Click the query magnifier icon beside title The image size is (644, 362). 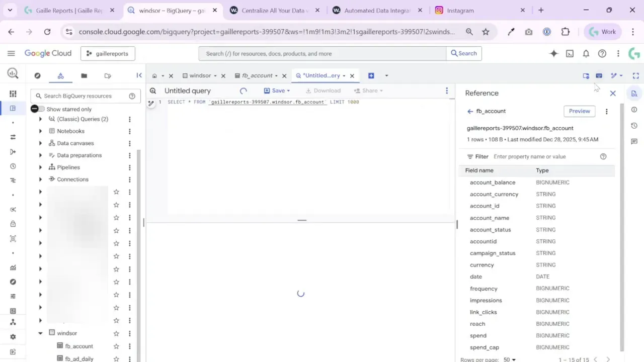click(153, 91)
